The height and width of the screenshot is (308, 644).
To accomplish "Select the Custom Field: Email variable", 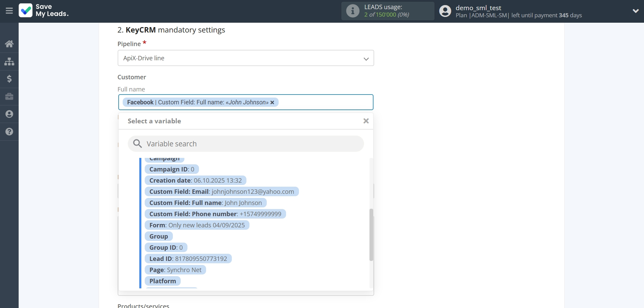I will [x=221, y=191].
